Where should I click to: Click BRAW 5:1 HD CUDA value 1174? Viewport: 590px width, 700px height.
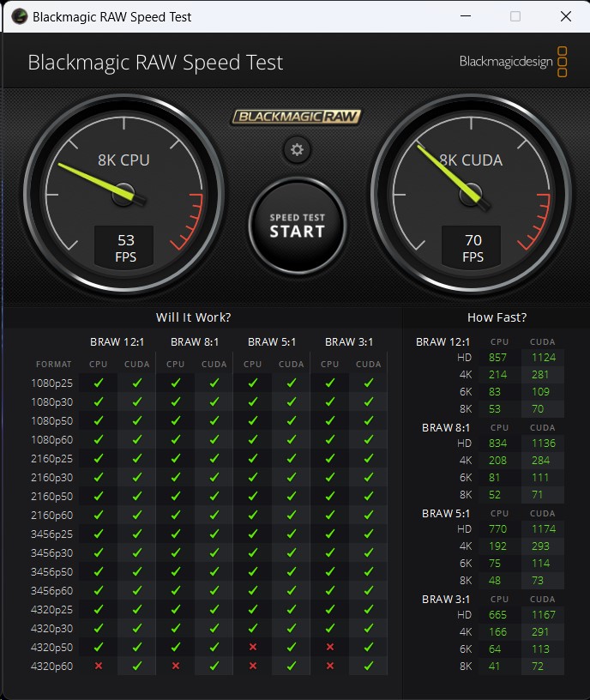click(x=544, y=528)
